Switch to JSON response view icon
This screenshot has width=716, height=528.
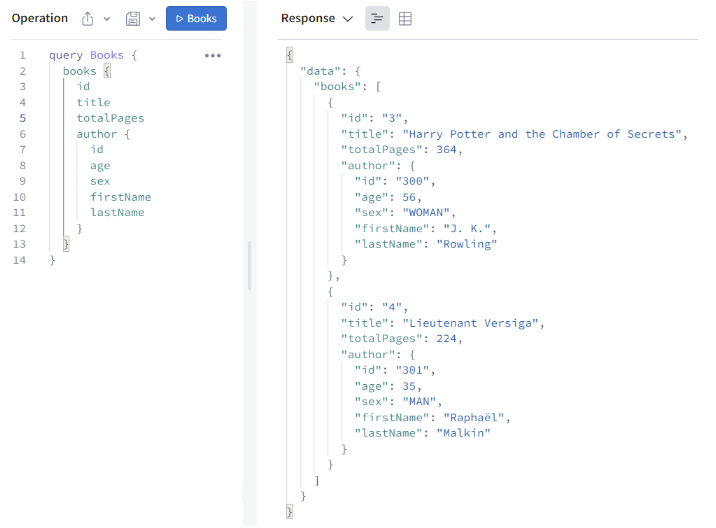(x=377, y=19)
